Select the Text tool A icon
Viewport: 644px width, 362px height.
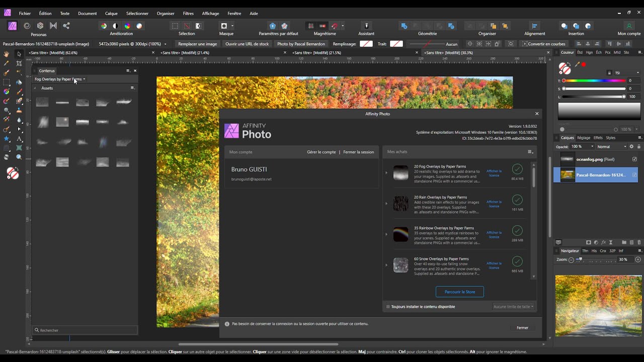coord(19,139)
